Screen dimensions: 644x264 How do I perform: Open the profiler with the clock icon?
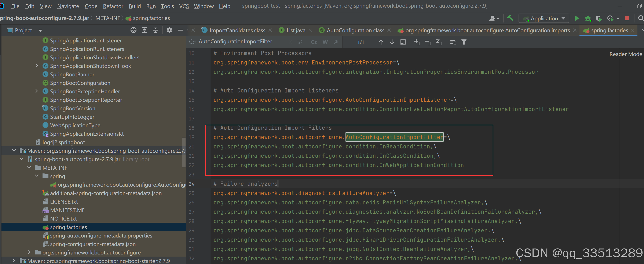pos(610,18)
